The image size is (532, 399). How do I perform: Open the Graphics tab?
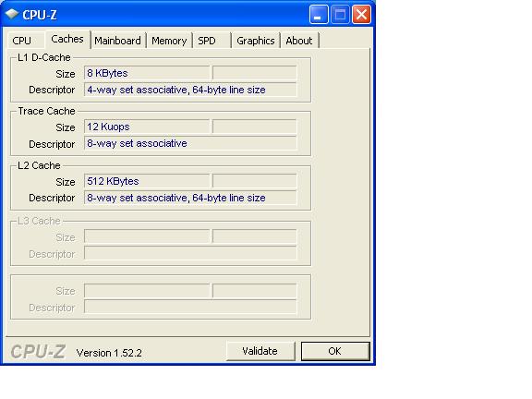coord(256,41)
